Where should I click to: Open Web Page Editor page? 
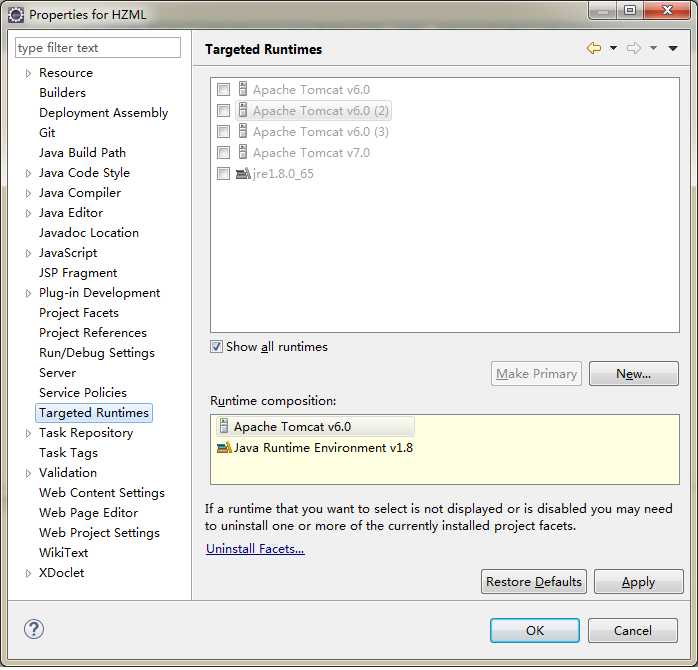88,513
